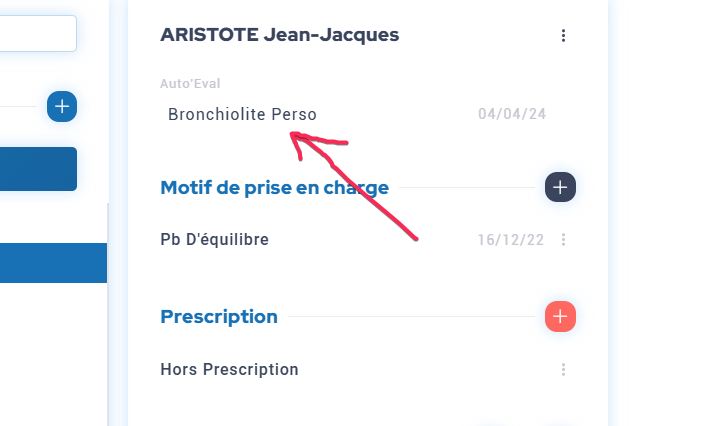Click the Prescription section heading
This screenshot has width=712, height=426.
(219, 317)
